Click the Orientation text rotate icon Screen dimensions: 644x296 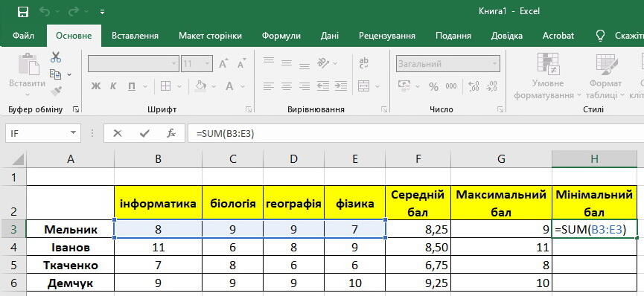[x=323, y=62]
